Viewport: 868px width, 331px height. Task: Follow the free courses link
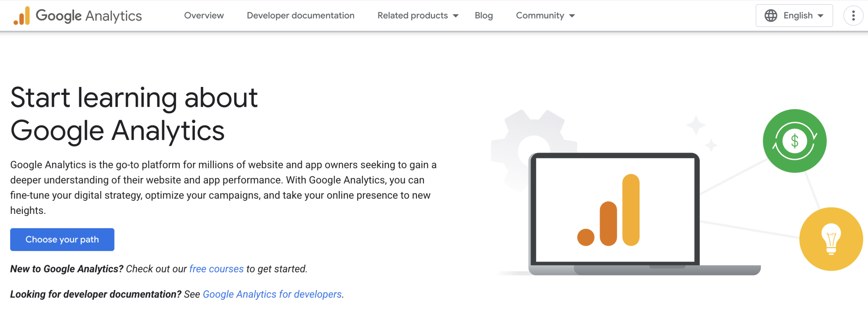[216, 269]
